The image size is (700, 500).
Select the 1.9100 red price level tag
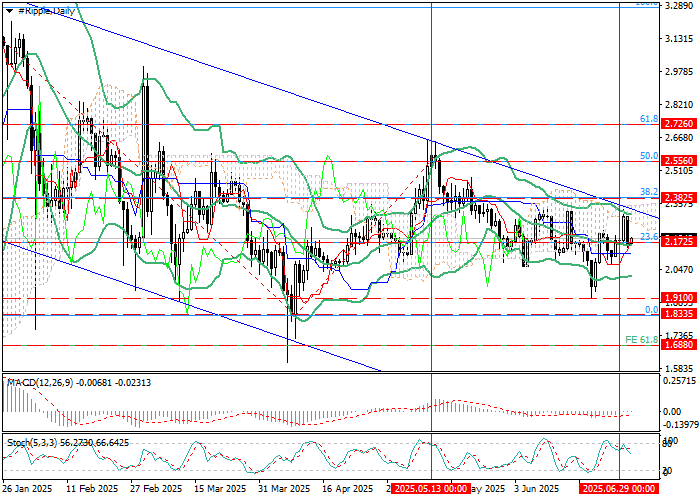pos(678,298)
